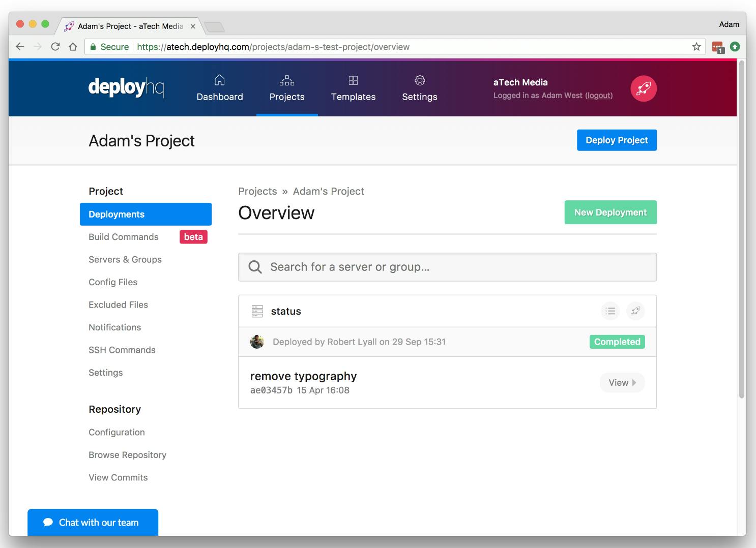The height and width of the screenshot is (548, 756).
Task: Click the beta badge on Build Commands
Action: (193, 237)
